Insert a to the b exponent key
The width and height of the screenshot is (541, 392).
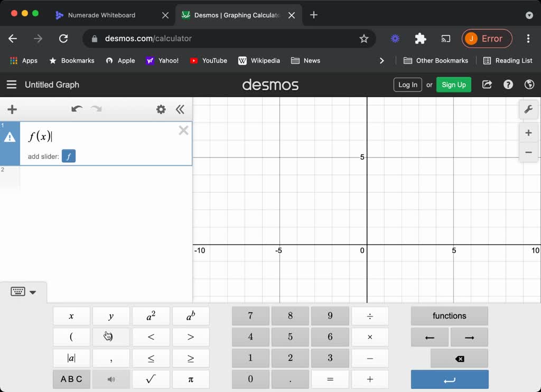click(190, 316)
